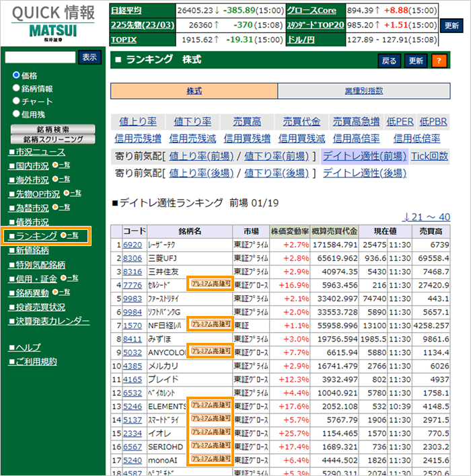Click プレミアム空売可 badge for NF日経レバ

(211, 324)
